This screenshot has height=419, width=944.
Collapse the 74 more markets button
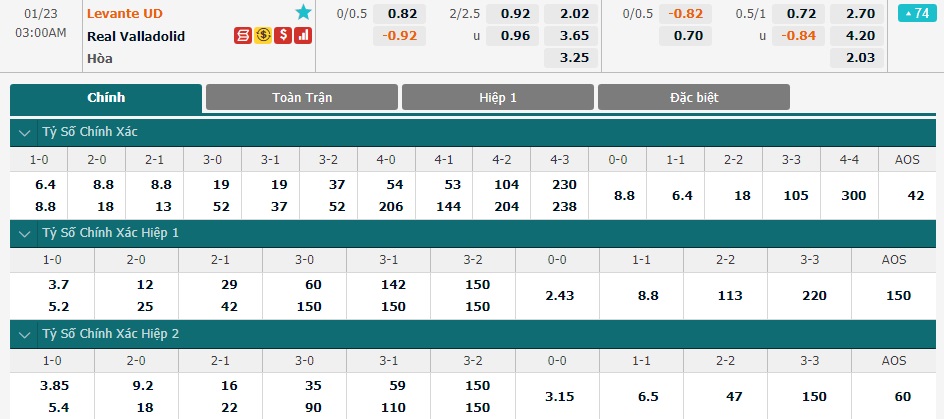click(x=917, y=13)
